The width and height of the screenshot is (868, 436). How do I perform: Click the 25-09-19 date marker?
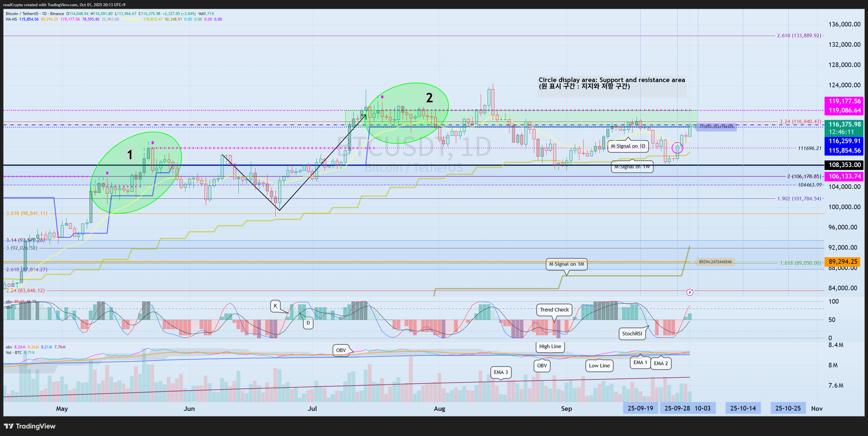(640, 408)
